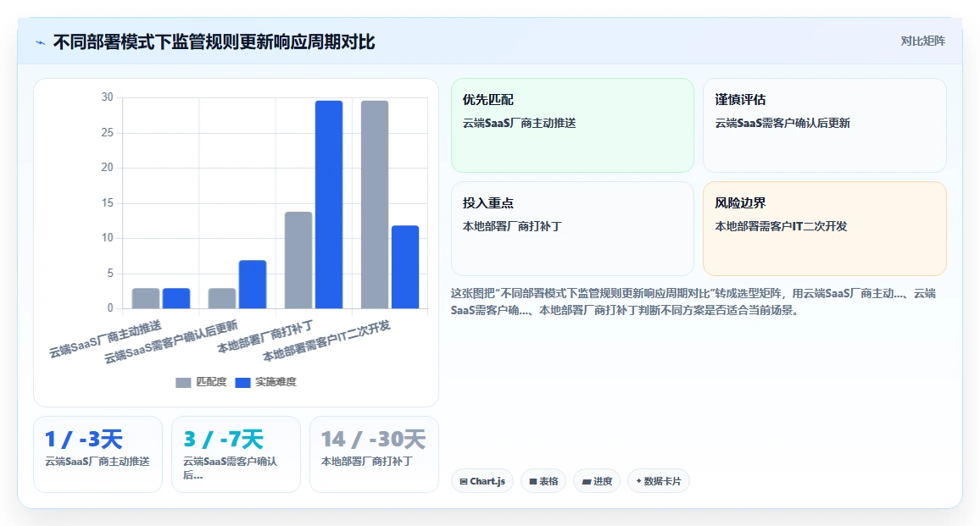Click the axis label 云端SaaS厂商主动推送
The width and height of the screenshot is (980, 526).
pyautogui.click(x=105, y=339)
